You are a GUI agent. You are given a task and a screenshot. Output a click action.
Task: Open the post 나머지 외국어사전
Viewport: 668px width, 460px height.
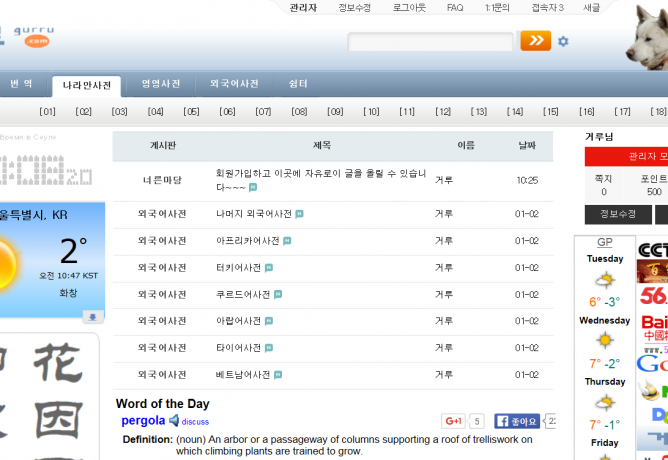254,214
